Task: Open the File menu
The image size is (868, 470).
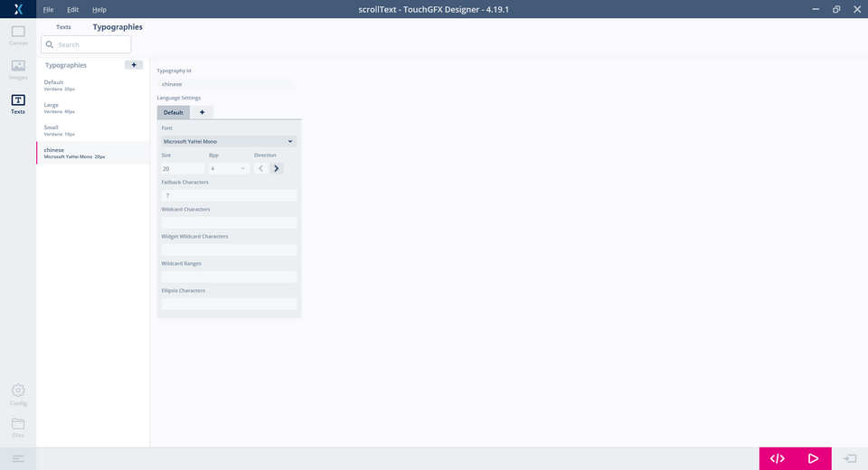Action: (48, 9)
